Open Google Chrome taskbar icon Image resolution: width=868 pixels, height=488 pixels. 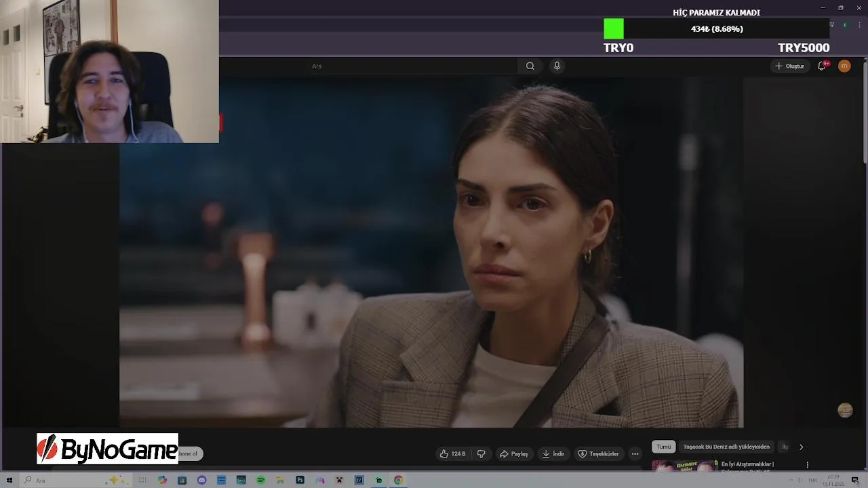click(398, 480)
